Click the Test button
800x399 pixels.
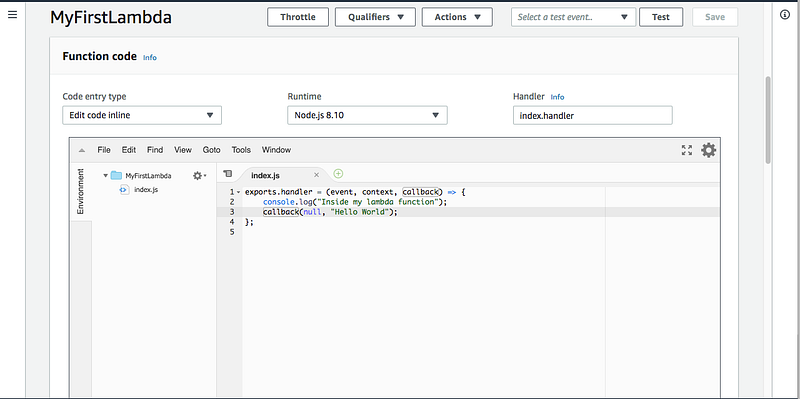[x=661, y=17]
